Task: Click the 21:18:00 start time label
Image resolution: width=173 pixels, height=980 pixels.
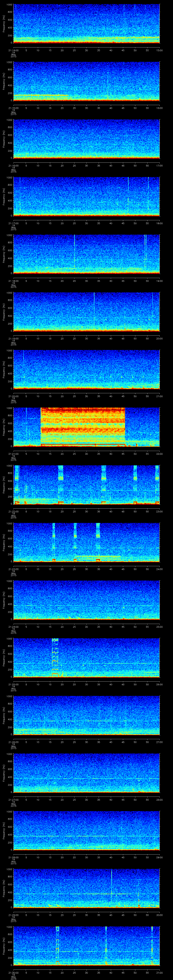Action: tap(13, 281)
